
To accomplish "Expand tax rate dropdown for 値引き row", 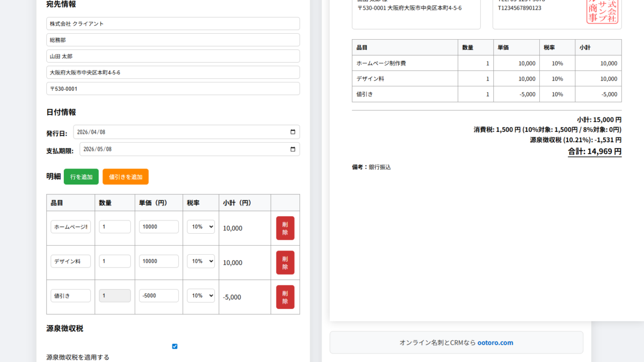I will point(201,295).
